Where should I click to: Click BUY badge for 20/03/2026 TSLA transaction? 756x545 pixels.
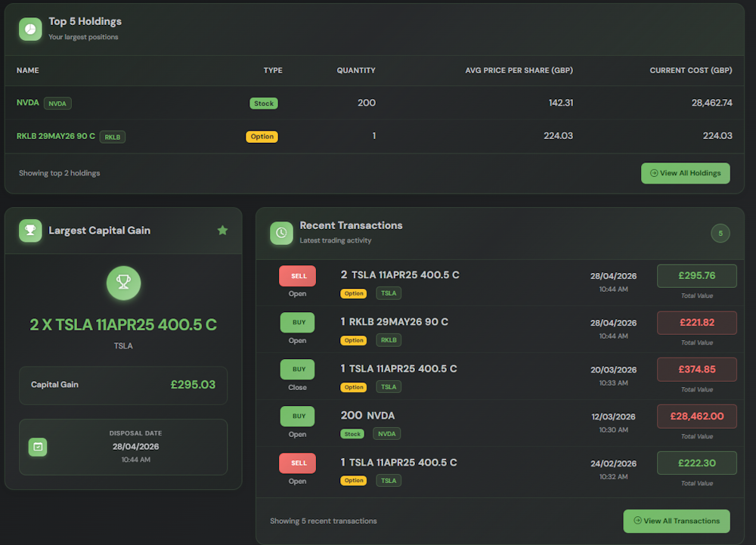click(x=297, y=369)
